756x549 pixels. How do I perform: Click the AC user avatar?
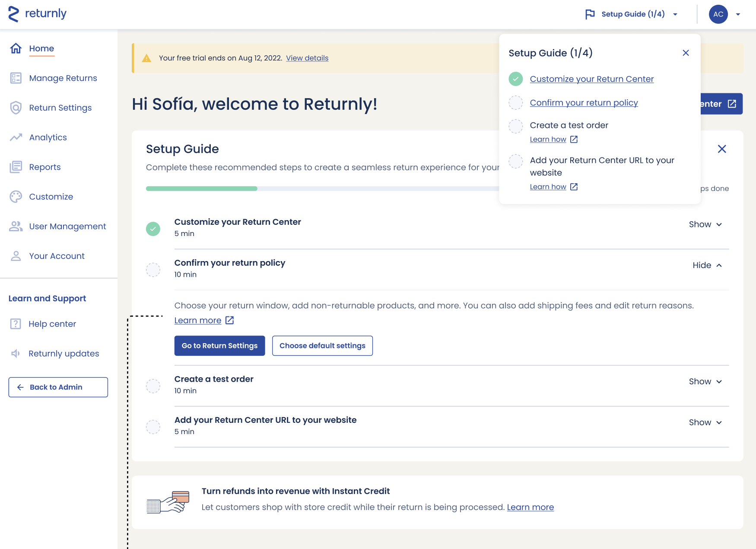[x=718, y=14]
